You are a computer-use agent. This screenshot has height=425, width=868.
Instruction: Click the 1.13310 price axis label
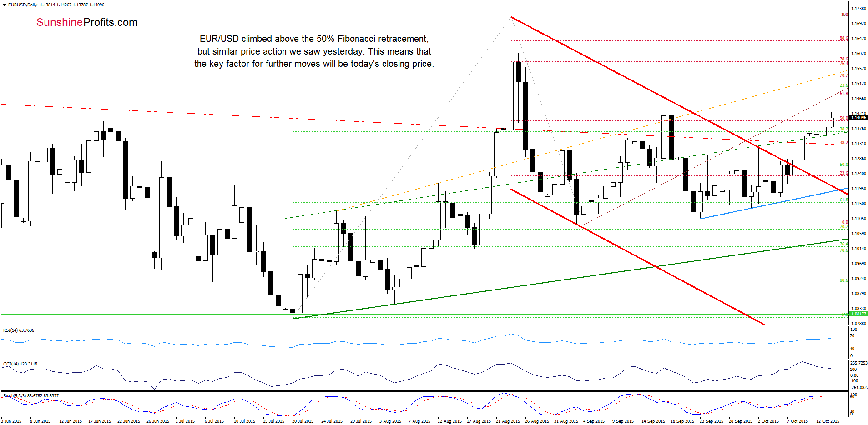click(x=859, y=144)
